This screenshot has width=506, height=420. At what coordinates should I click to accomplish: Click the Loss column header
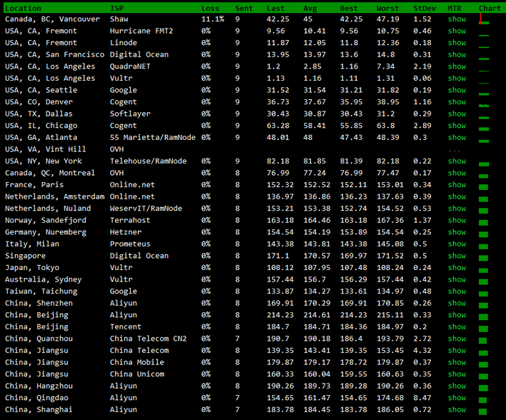[x=210, y=8]
